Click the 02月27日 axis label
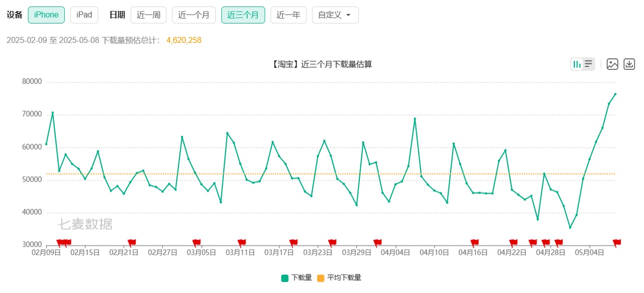This screenshot has width=644, height=293. pyautogui.click(x=162, y=253)
